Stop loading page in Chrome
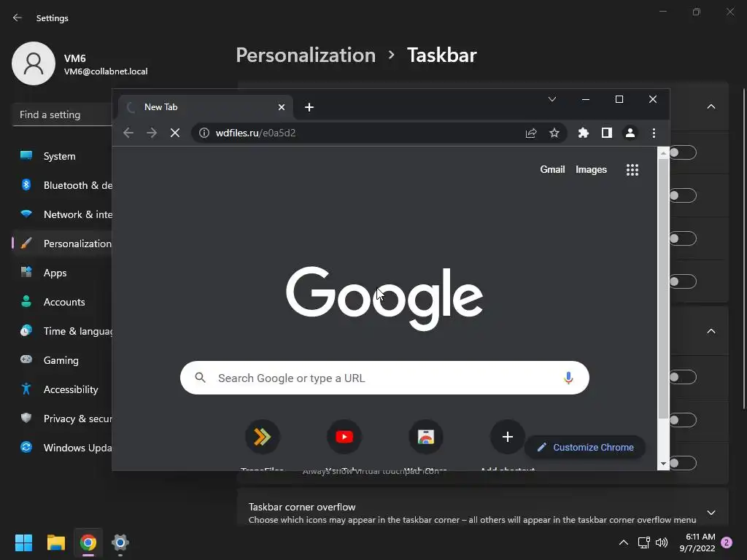Screen dimensions: 747x560 click(x=175, y=133)
